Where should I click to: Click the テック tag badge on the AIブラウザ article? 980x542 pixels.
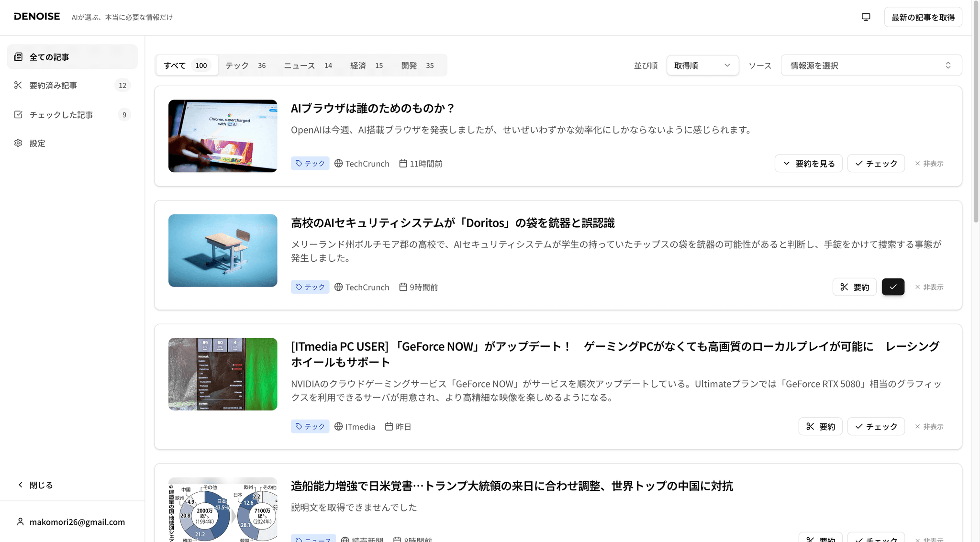tap(310, 163)
